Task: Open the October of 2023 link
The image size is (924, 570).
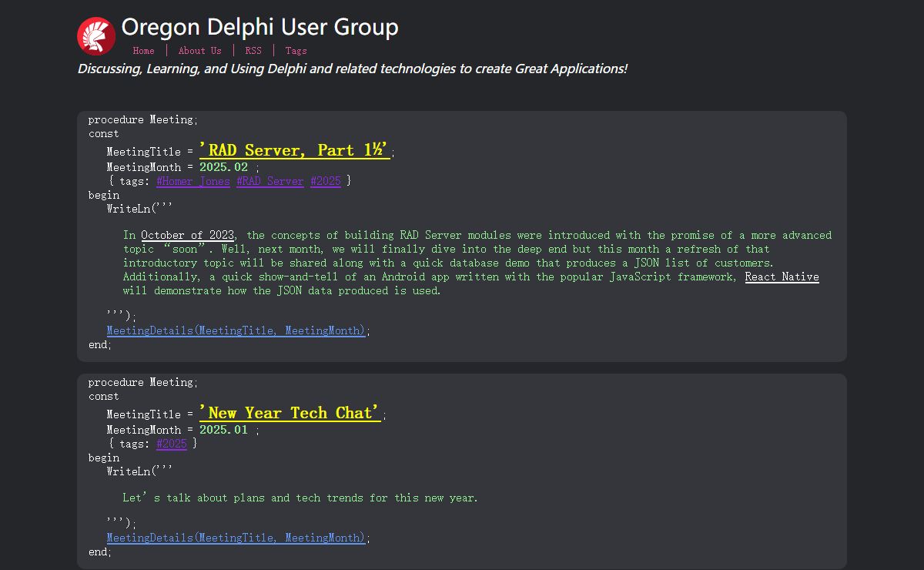Action: 188,235
